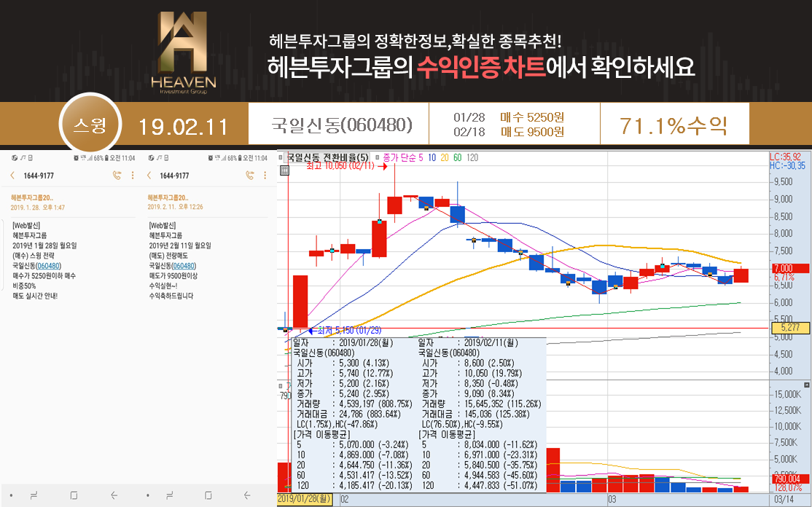The height and width of the screenshot is (507, 812).
Task: Click the HC:-30,35 value at chart corner
Action: 788,165
